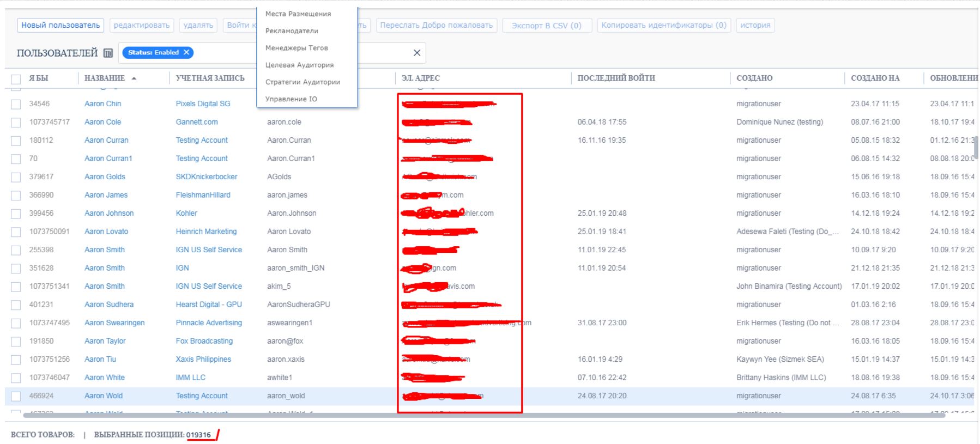
Task: Select the checkbox for user 180112
Action: point(16,141)
